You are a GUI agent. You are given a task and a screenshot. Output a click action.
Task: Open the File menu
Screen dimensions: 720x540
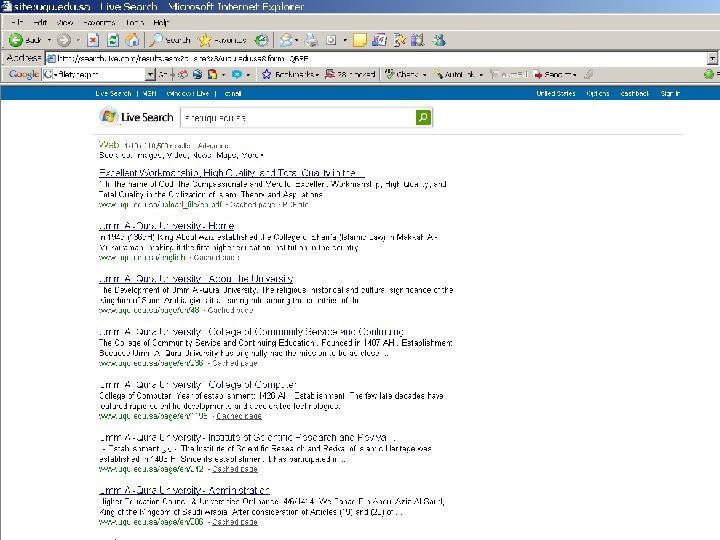click(17, 22)
